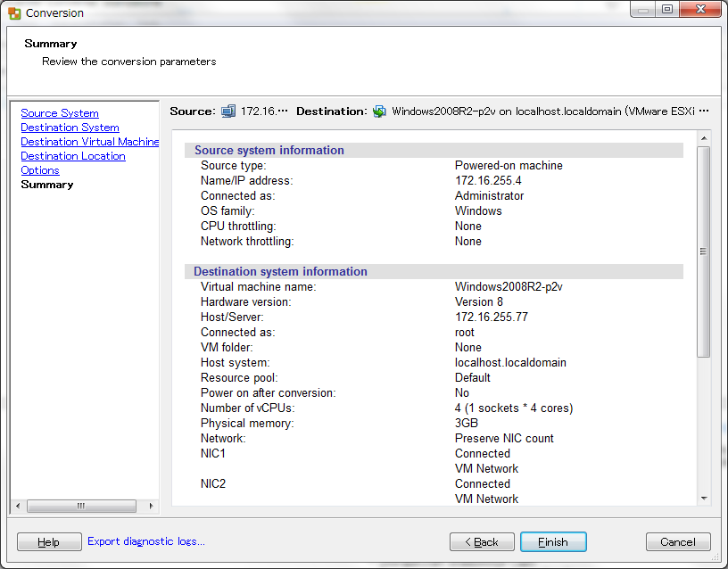Image resolution: width=728 pixels, height=569 pixels.
Task: Click the summary vertical scrollbar thumb
Action: pos(704,252)
